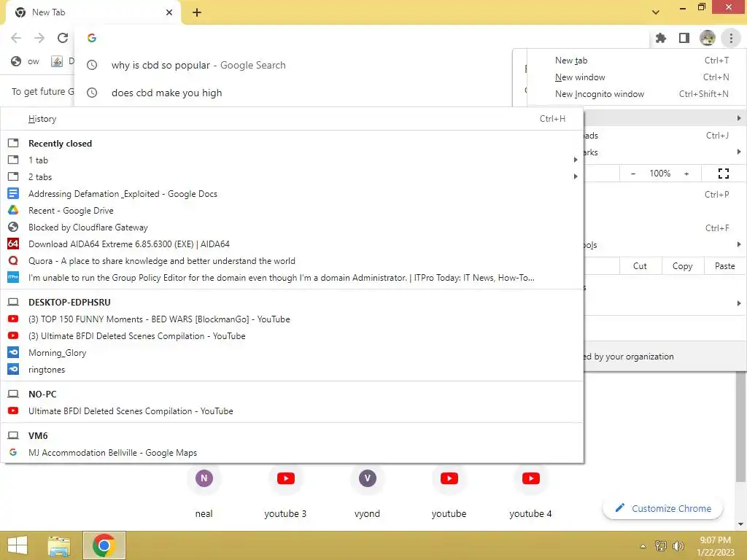This screenshot has height=560, width=747.
Task: Open the profile avatar in toolbar
Action: 708,38
